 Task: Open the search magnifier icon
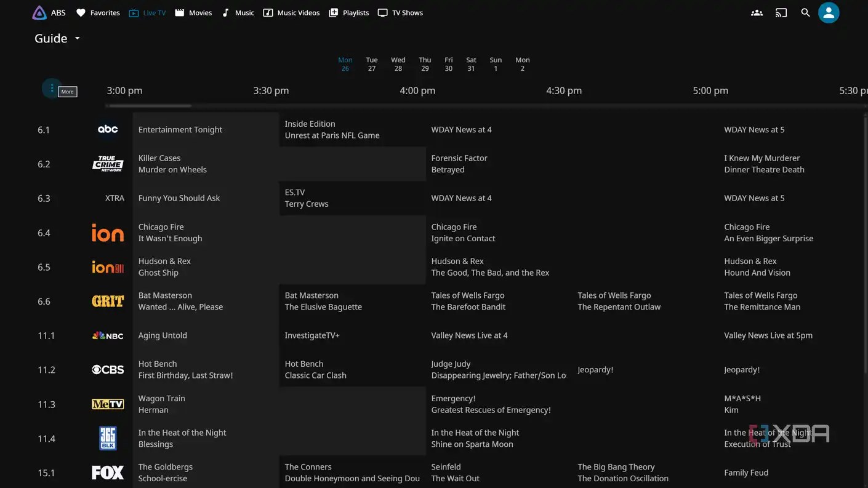805,12
